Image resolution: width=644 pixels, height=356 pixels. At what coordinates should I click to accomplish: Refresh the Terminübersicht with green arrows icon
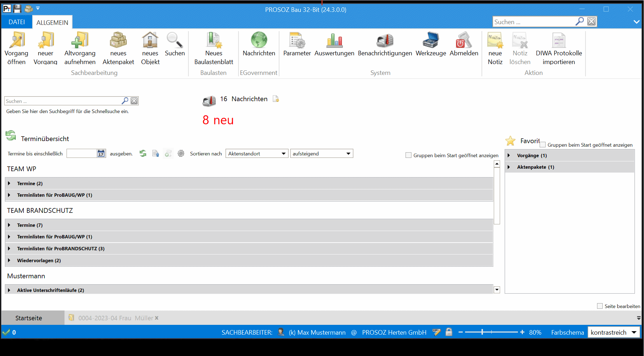tap(11, 135)
